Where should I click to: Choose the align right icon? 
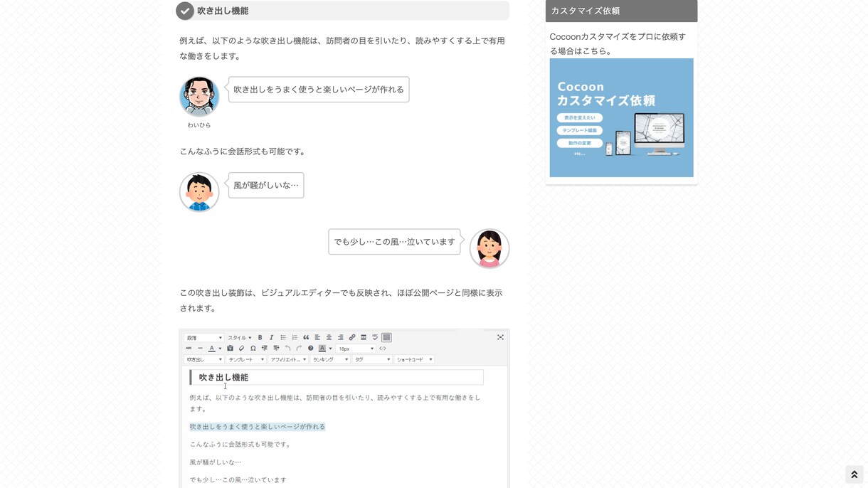pyautogui.click(x=340, y=337)
